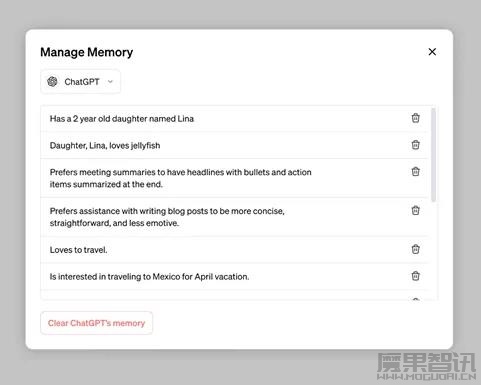The width and height of the screenshot is (481, 385).
Task: Remove the 'Loves to travel' memory
Action: (415, 249)
